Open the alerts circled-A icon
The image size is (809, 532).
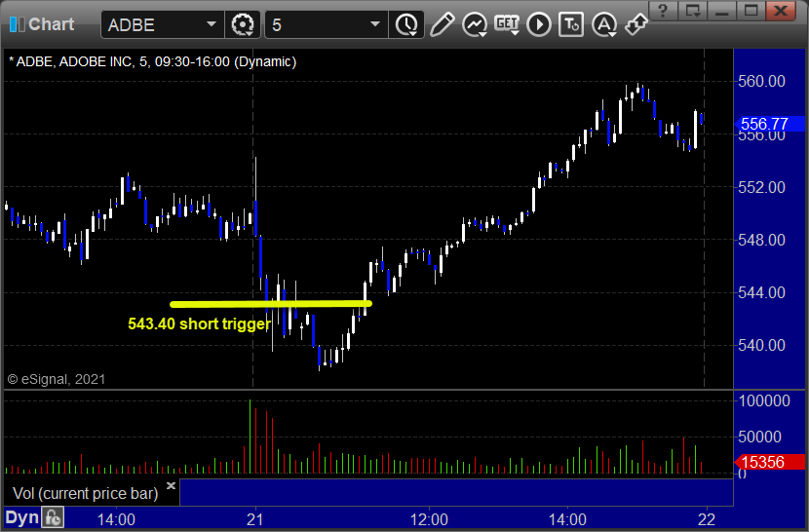604,24
